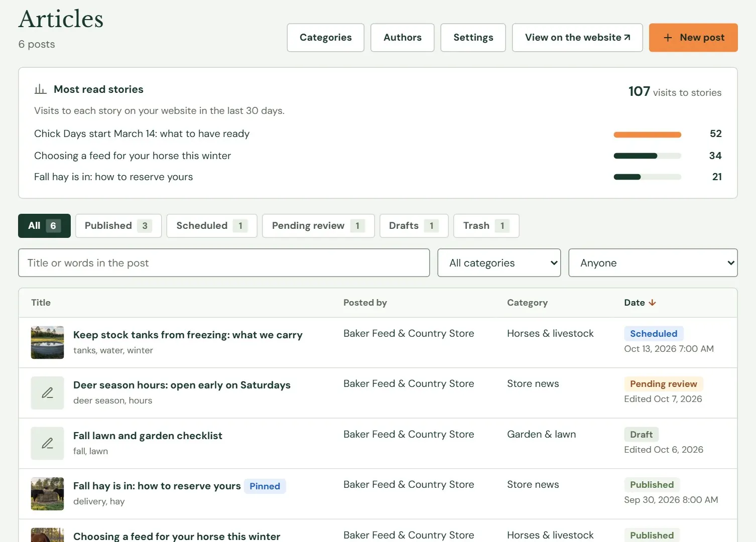The width and height of the screenshot is (756, 542).
Task: Click the 107 visits to stories total
Action: point(675,92)
